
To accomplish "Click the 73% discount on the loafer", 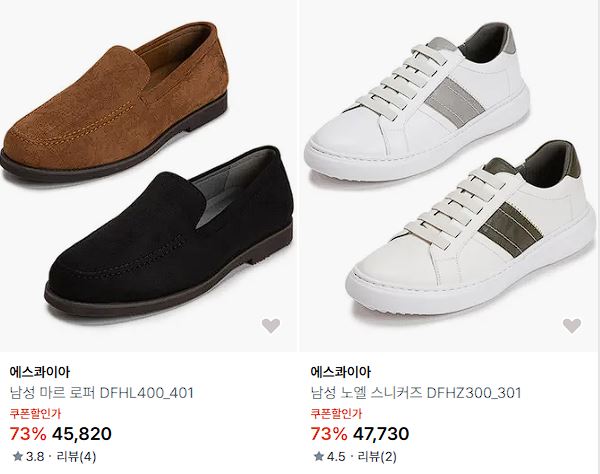I will [x=28, y=434].
